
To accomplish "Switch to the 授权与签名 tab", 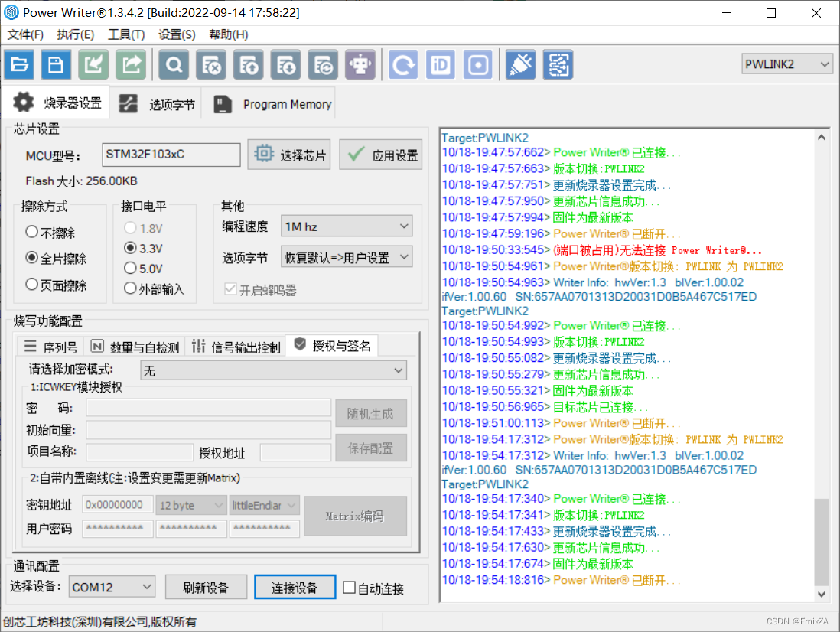I will click(x=332, y=346).
